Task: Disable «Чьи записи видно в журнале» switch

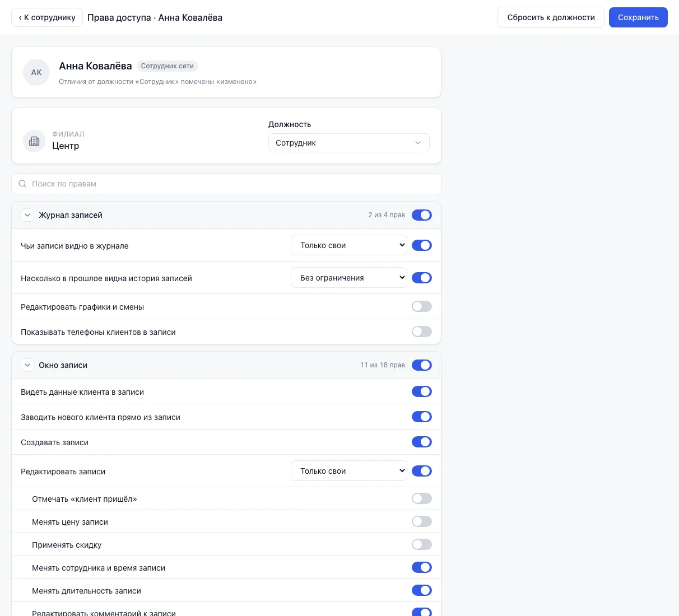Action: 422,245
